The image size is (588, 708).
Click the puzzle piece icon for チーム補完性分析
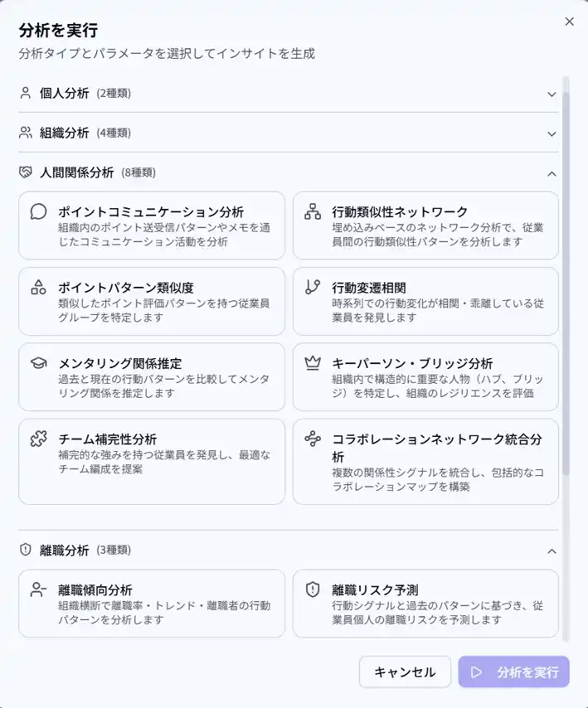38,439
